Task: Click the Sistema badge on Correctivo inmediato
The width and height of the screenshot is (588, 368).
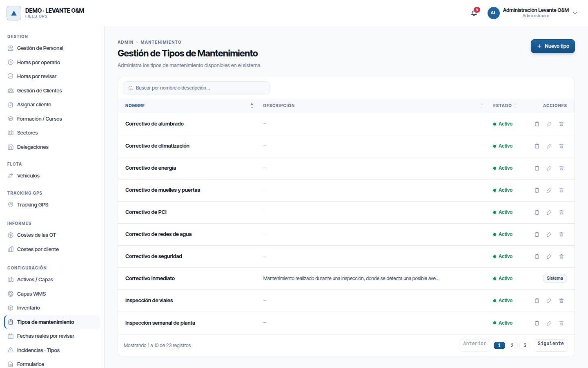Action: (x=555, y=278)
